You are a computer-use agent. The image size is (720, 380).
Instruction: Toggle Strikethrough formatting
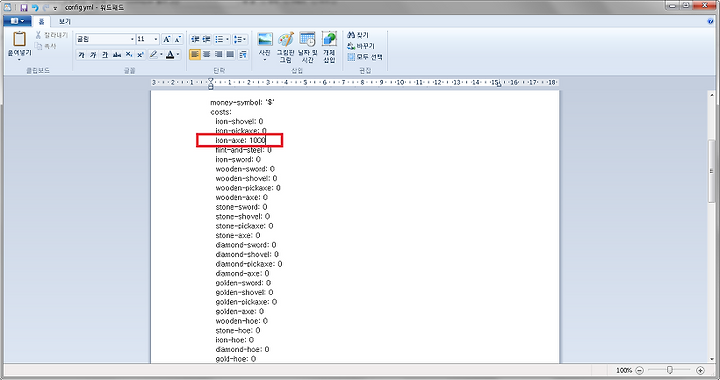coord(117,55)
